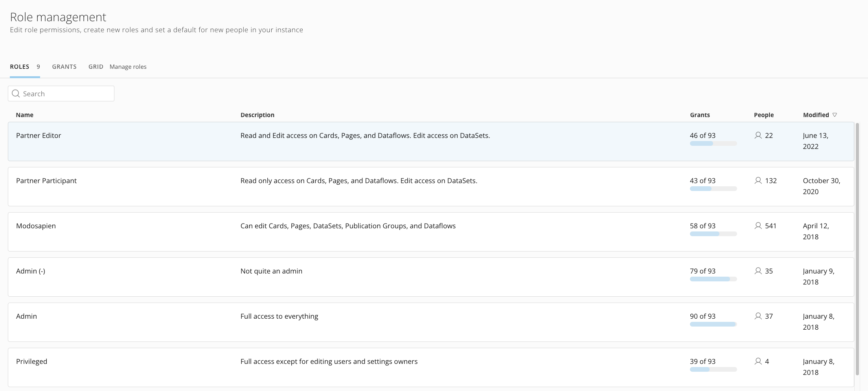
Task: Click the search magnifier icon
Action: (16, 94)
